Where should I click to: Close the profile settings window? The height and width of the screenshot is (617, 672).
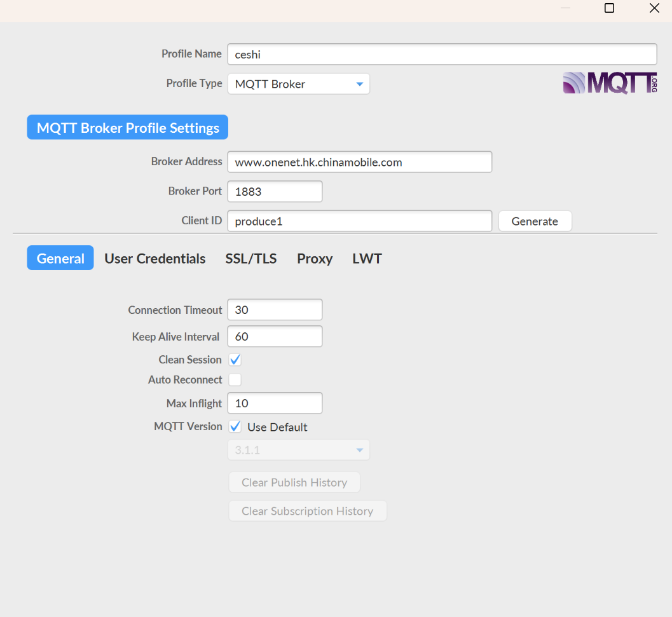654,8
